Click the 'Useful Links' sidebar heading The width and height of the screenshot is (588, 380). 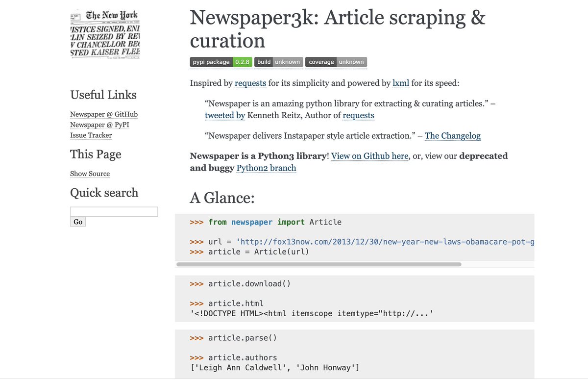[x=103, y=95]
